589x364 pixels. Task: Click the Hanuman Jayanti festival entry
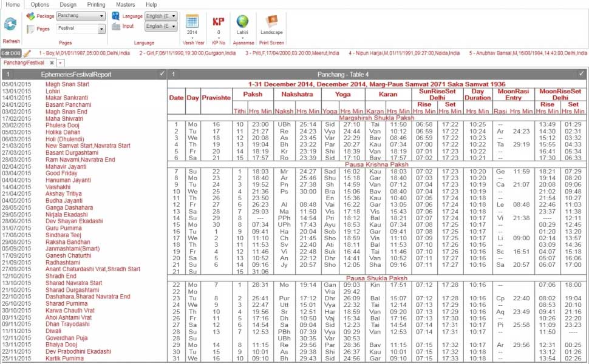(x=68, y=180)
